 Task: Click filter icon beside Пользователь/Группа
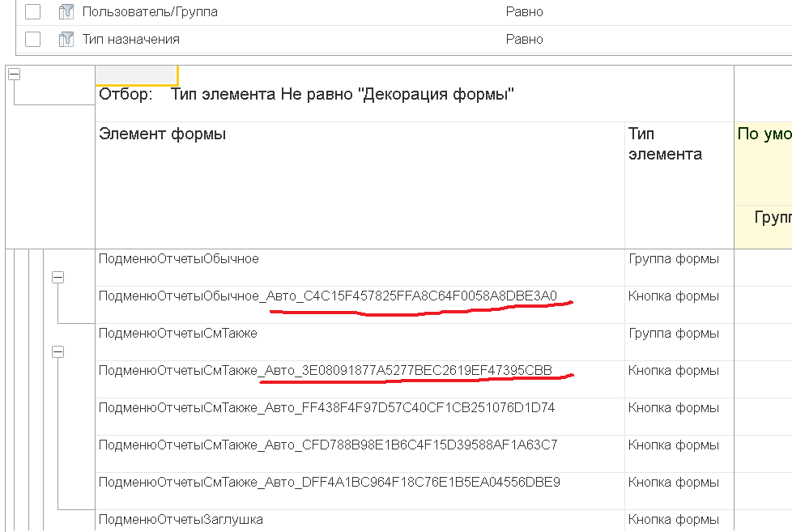(66, 11)
